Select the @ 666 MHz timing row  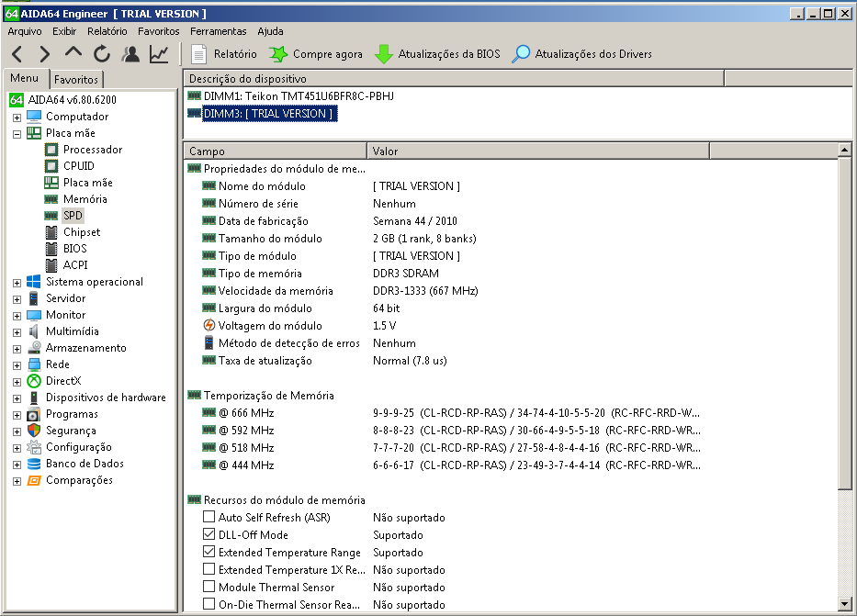[451, 413]
